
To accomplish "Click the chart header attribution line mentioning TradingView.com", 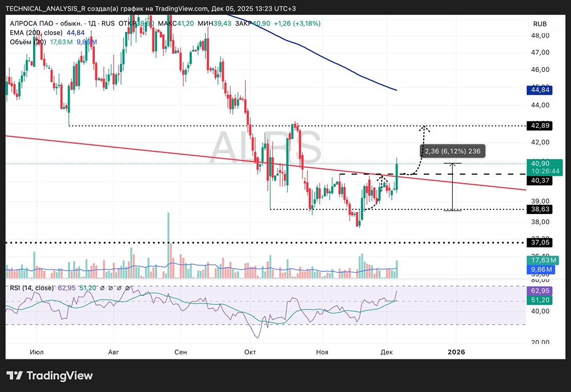I will (150, 9).
